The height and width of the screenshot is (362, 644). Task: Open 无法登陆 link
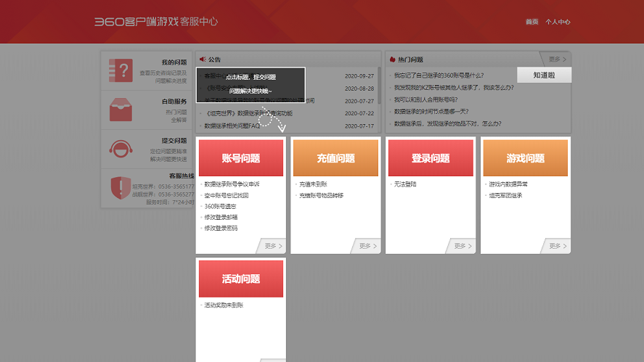click(405, 184)
